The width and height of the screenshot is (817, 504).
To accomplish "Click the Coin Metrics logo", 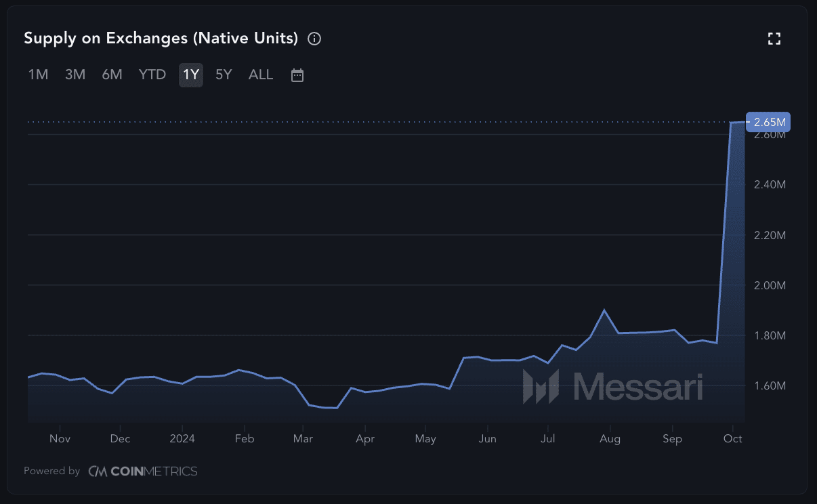I will point(143,471).
